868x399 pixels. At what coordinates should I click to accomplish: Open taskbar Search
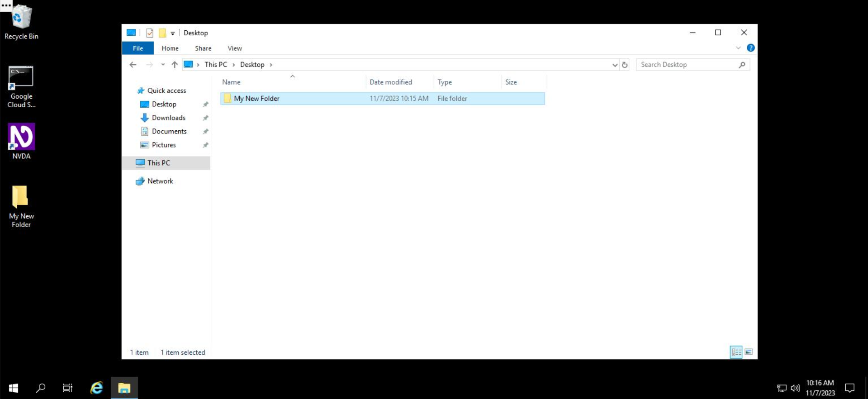41,388
